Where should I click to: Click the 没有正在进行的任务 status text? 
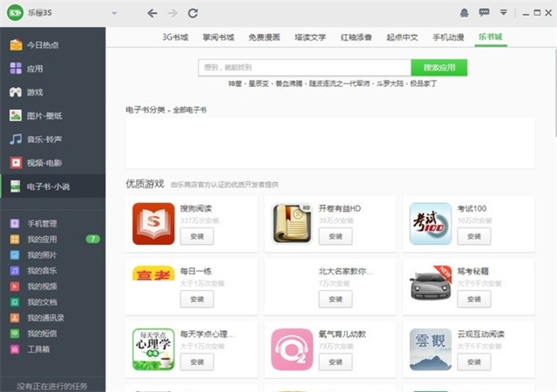(x=51, y=386)
